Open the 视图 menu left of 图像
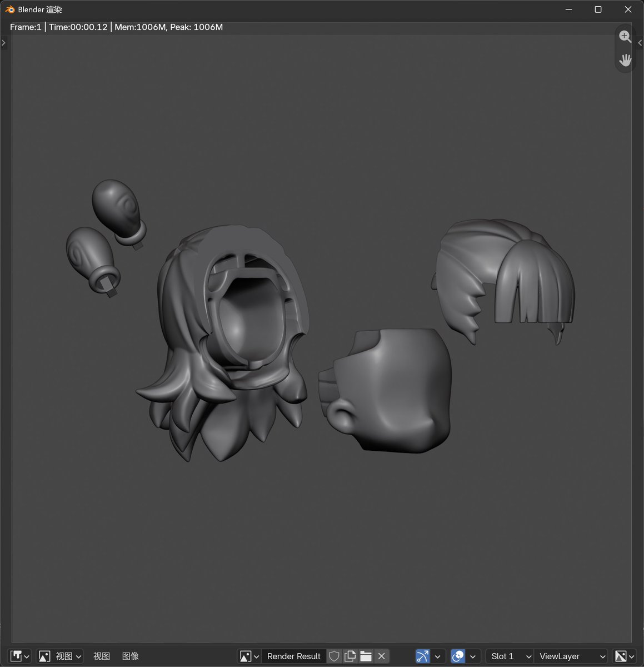This screenshot has width=644, height=667. 102,656
